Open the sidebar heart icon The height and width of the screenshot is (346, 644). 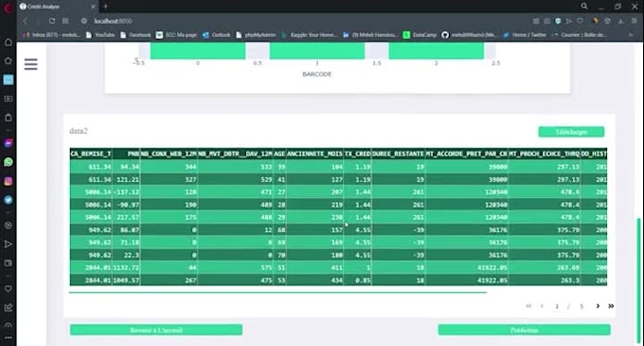tap(9, 289)
